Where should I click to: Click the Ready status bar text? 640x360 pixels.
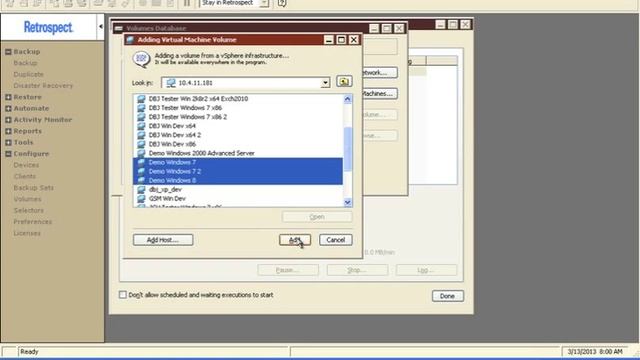pos(29,351)
